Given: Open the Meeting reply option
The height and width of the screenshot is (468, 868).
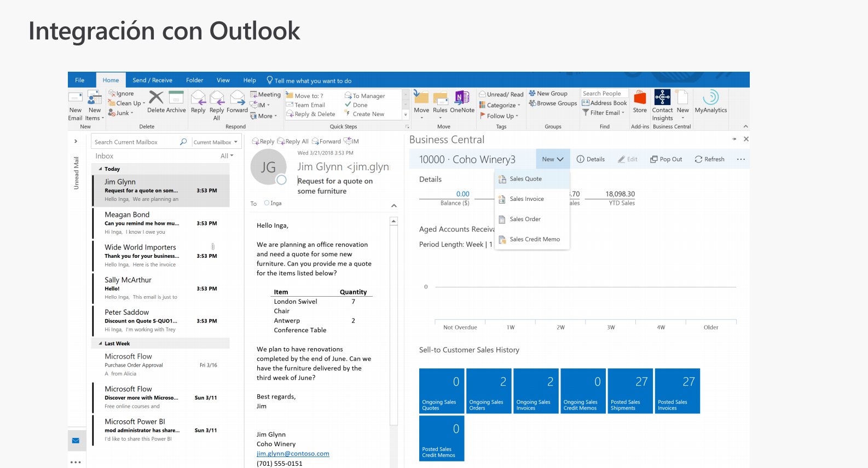Looking at the screenshot, I should pos(265,94).
